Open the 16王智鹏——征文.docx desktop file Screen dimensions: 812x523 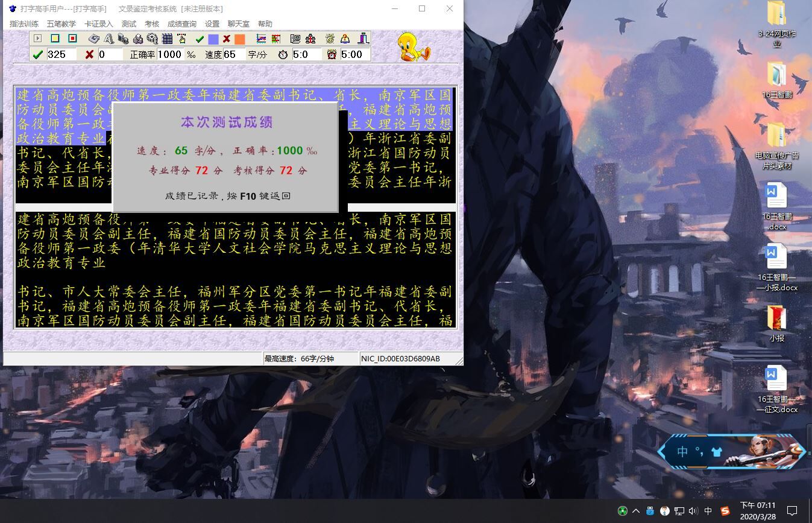coord(777,390)
